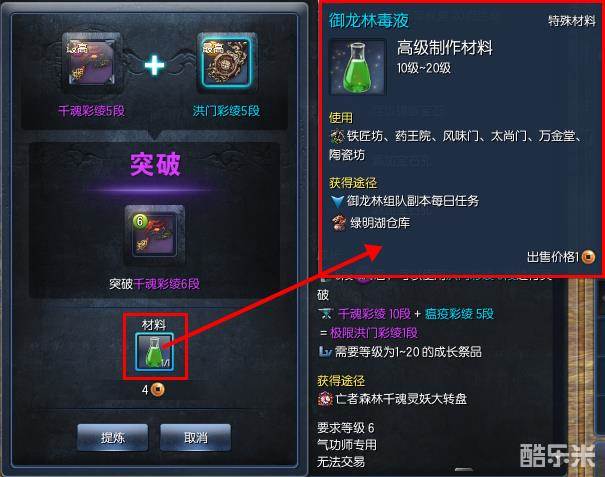Click the 极限洪门彩绫1段 result link
This screenshot has height=477, width=605.
coord(374,333)
